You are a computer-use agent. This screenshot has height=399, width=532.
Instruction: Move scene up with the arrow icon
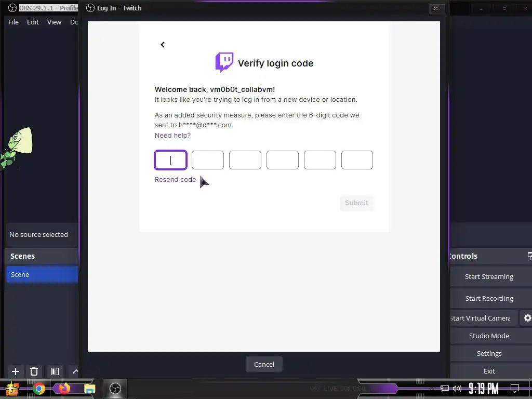click(75, 371)
